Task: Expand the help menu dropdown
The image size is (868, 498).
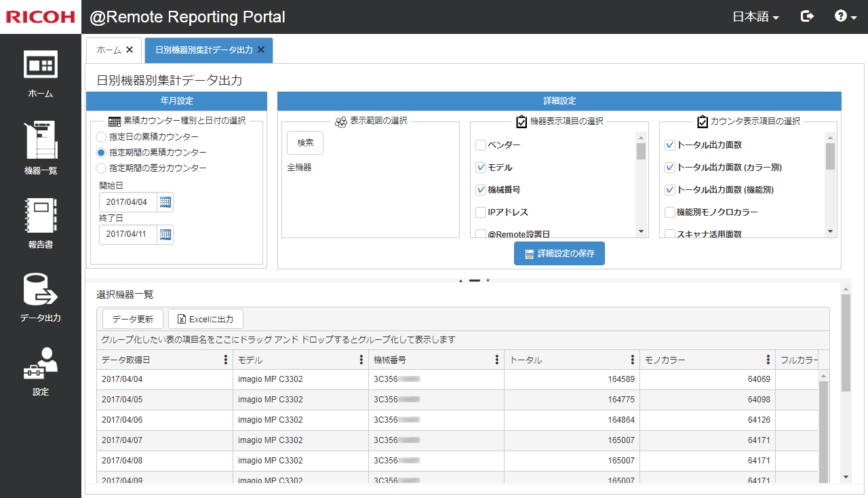Action: 846,17
